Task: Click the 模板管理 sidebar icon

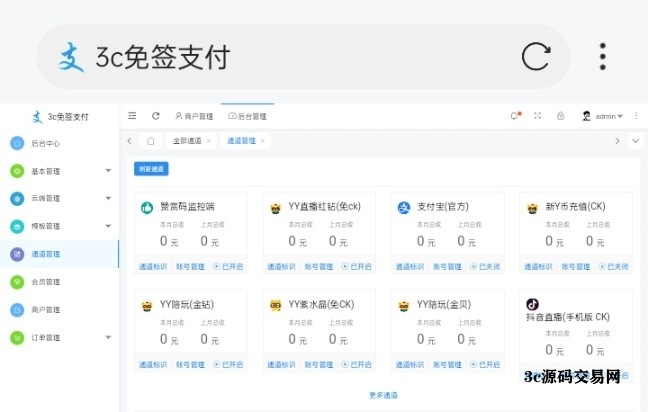Action: [17, 226]
